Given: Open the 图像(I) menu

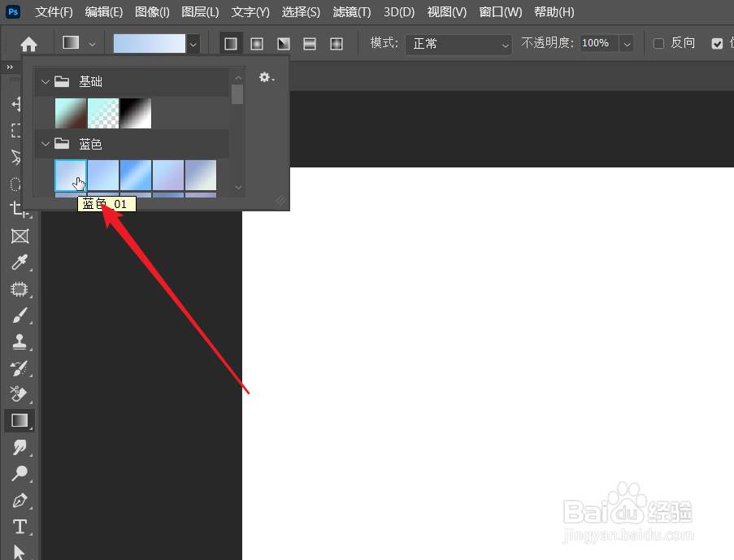Looking at the screenshot, I should coord(152,12).
